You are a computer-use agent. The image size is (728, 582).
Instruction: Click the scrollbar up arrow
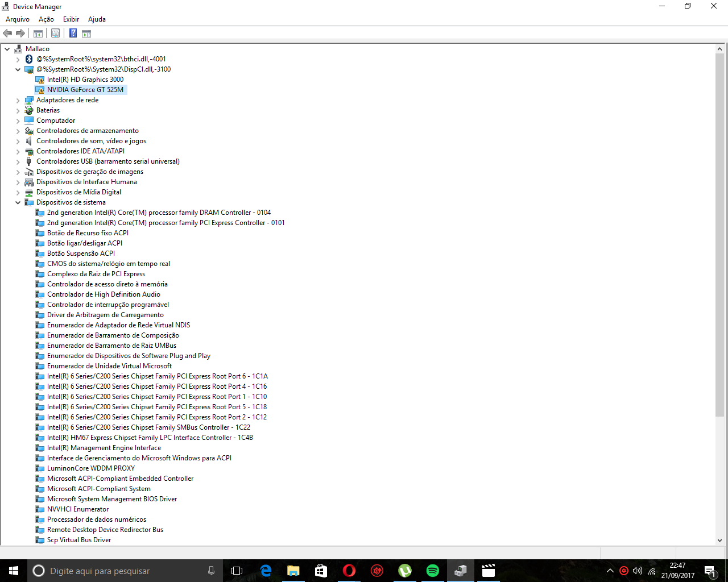click(x=719, y=49)
